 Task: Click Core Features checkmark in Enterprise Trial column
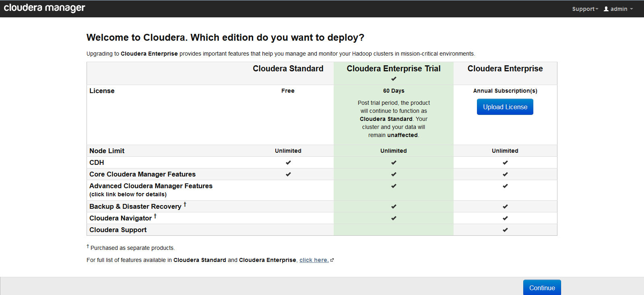pos(394,174)
